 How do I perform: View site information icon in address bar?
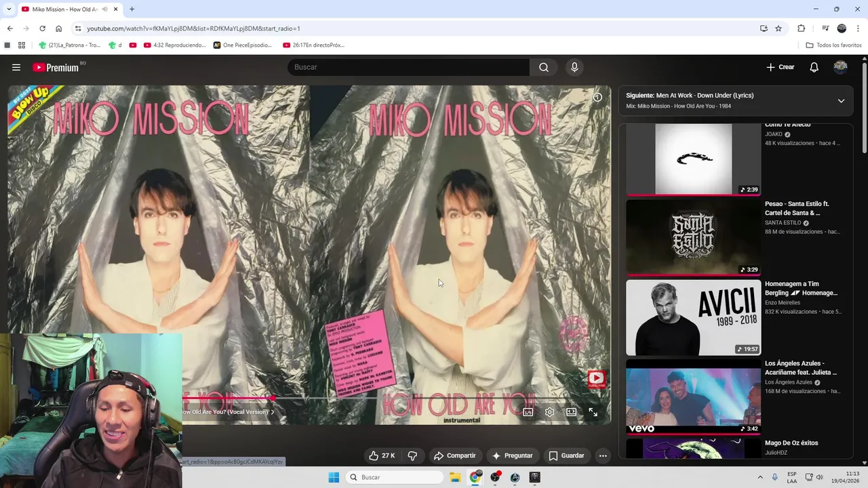coord(78,28)
